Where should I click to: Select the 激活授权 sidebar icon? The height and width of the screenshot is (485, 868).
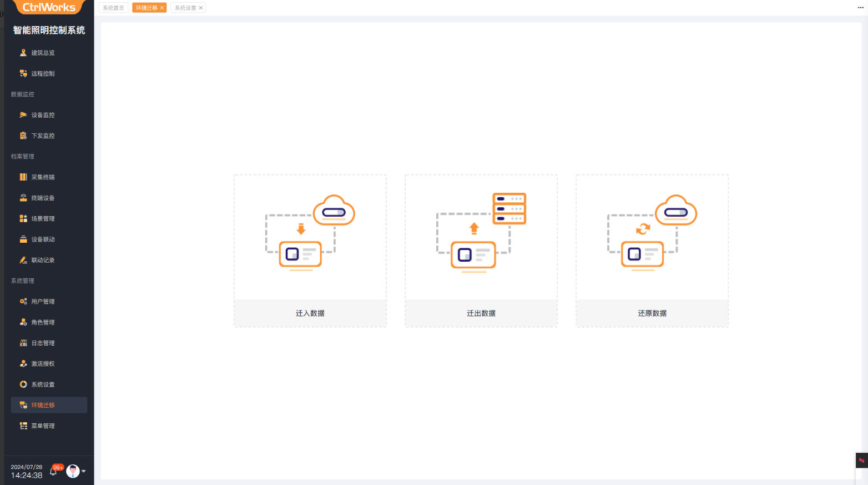[x=23, y=364]
